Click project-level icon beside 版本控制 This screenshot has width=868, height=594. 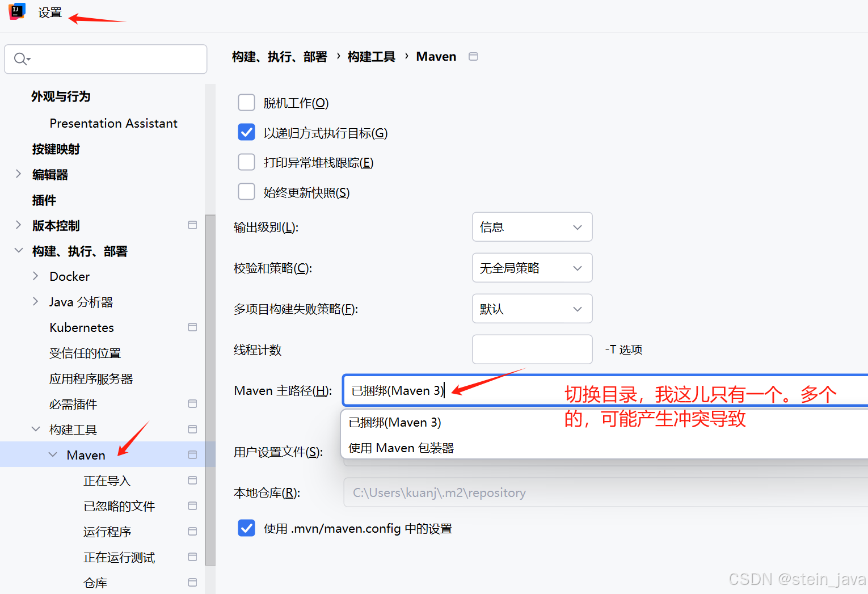pos(192,225)
